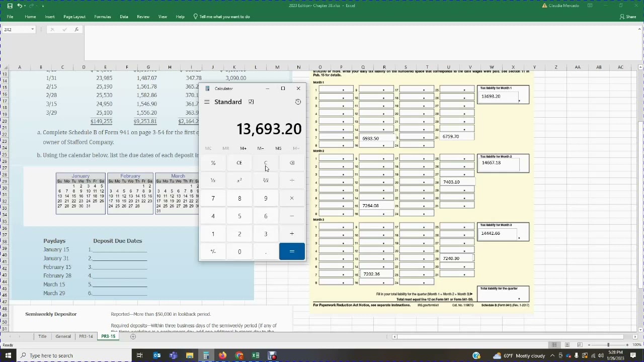Open the File menu
Image resolution: width=644 pixels, height=362 pixels.
[x=10, y=17]
